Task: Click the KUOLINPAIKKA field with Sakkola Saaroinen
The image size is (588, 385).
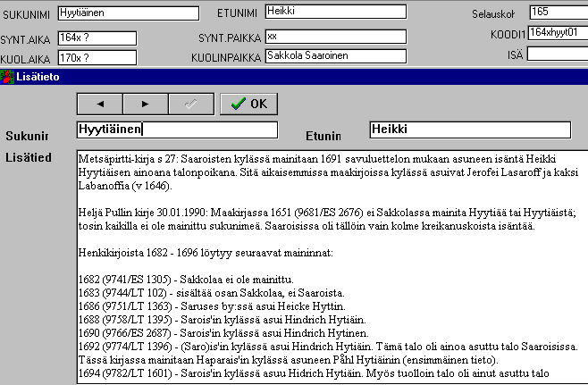Action: coord(335,55)
